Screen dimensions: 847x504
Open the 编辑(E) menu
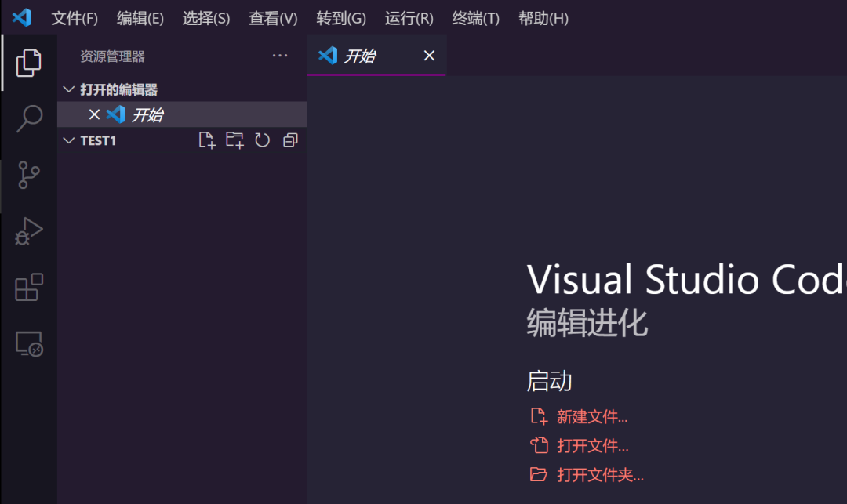pos(140,18)
